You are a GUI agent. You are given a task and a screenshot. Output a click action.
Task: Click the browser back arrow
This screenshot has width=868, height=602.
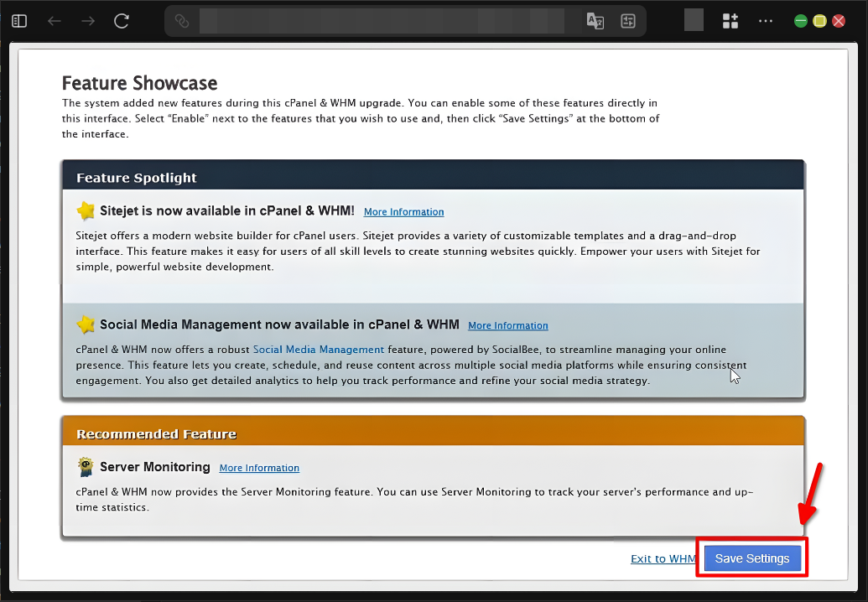coord(54,20)
